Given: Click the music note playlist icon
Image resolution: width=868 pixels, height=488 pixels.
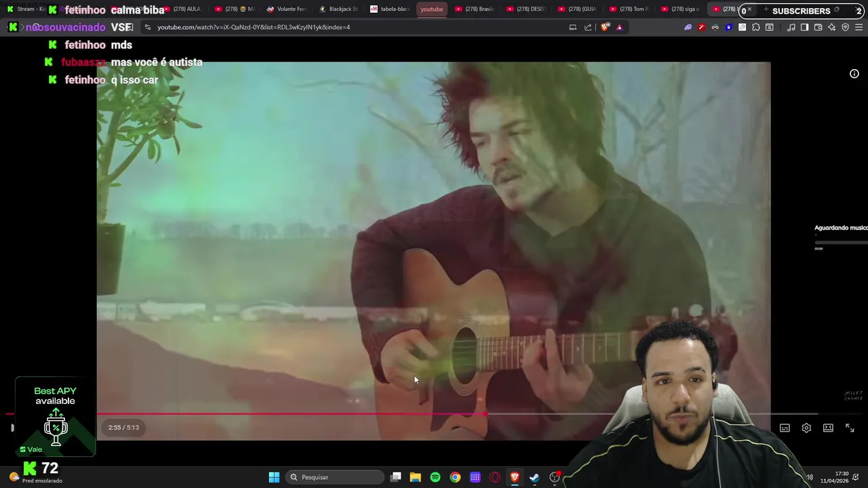Looking at the screenshot, I should click(791, 27).
